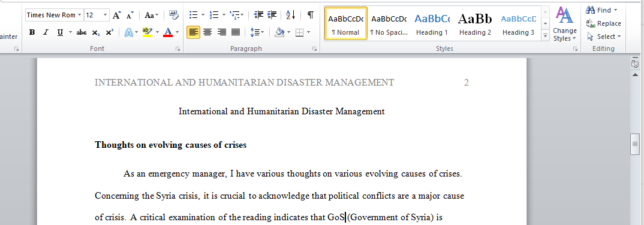Toggle Superscript formatting
This screenshot has width=644, height=225.
point(109,32)
